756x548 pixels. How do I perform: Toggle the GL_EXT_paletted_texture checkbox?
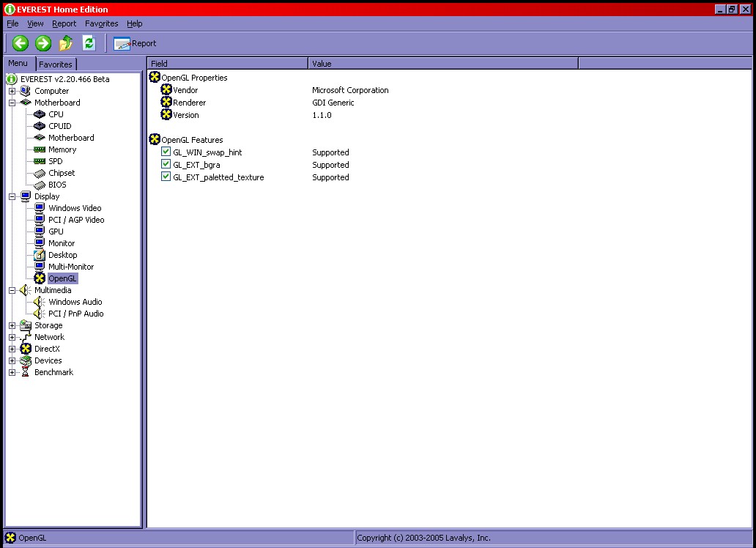pos(166,177)
